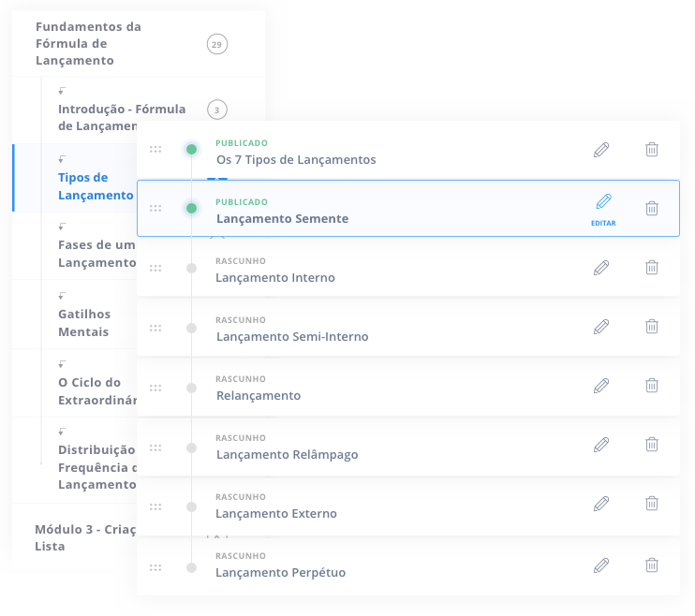Click the edit pencil for Lançamento Semente

point(603,201)
